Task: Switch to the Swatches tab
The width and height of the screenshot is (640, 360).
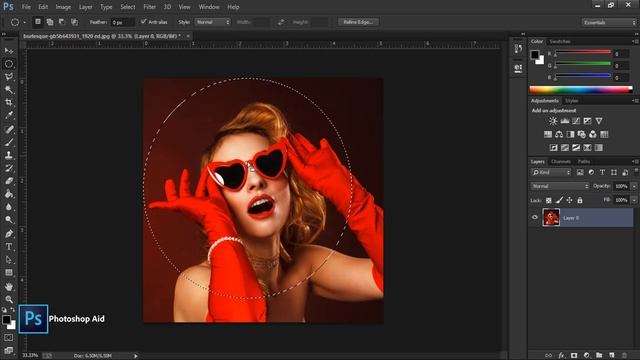Action: point(560,41)
